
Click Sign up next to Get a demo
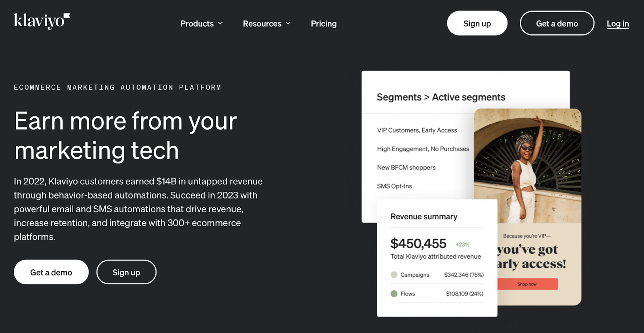click(126, 272)
